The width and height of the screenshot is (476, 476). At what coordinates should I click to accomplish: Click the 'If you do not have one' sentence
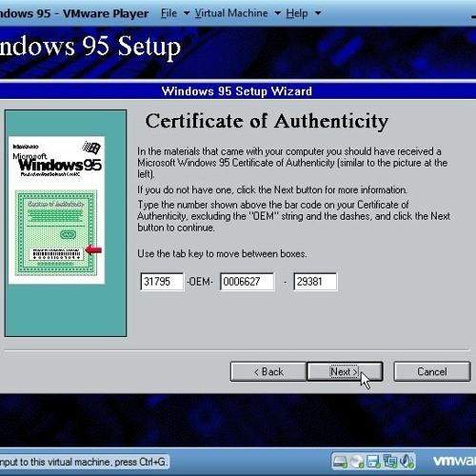click(272, 189)
